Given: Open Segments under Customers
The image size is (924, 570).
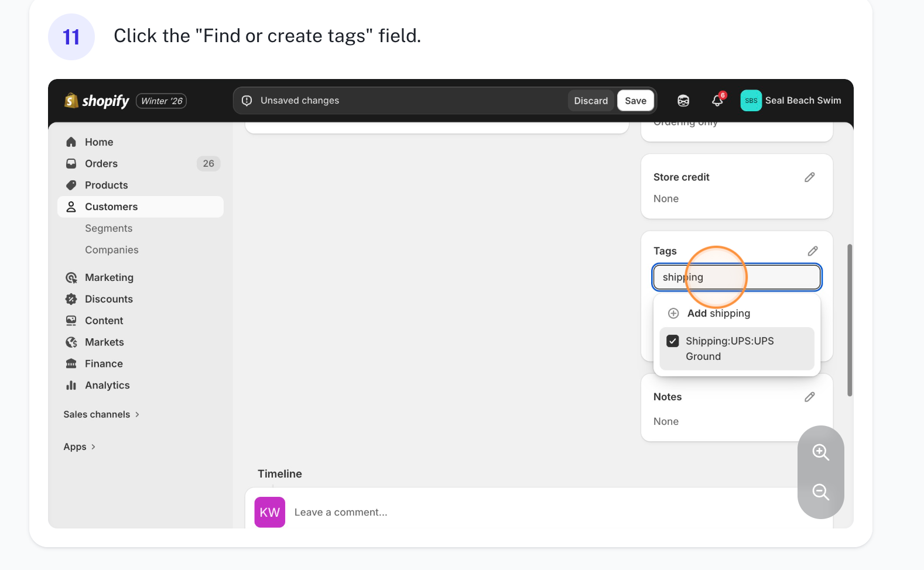Looking at the screenshot, I should tap(109, 228).
